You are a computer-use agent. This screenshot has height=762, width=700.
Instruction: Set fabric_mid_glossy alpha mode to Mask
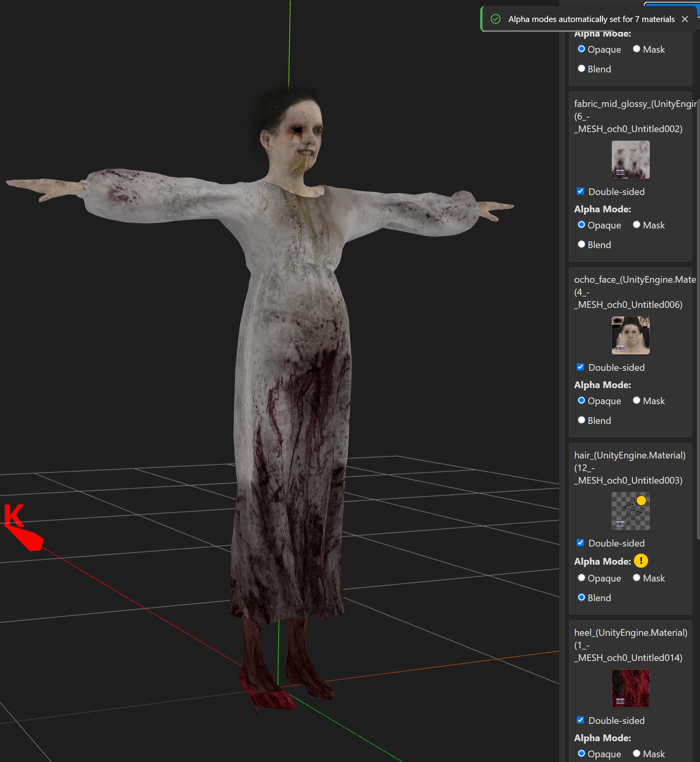[x=637, y=225]
